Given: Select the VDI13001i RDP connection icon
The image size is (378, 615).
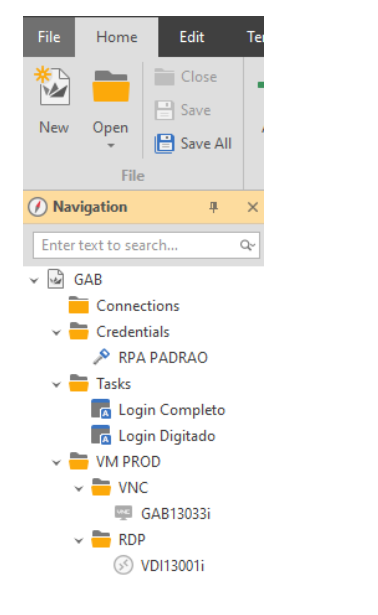Looking at the screenshot, I should coord(123,565).
